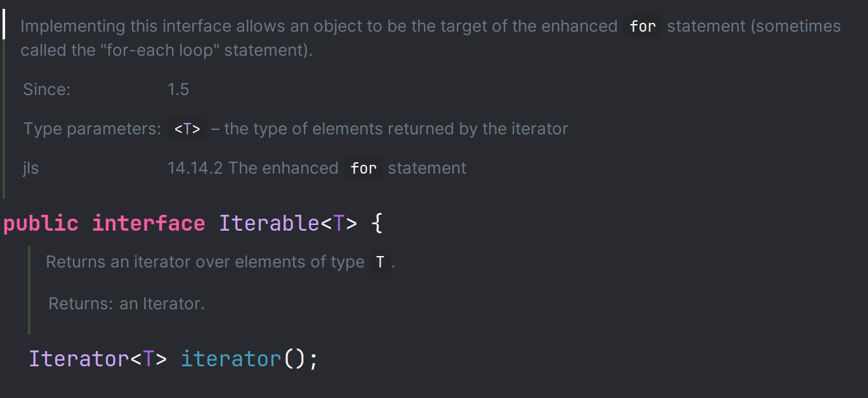Click the 'public' keyword in the declaration
The width and height of the screenshot is (868, 398).
coord(41,224)
